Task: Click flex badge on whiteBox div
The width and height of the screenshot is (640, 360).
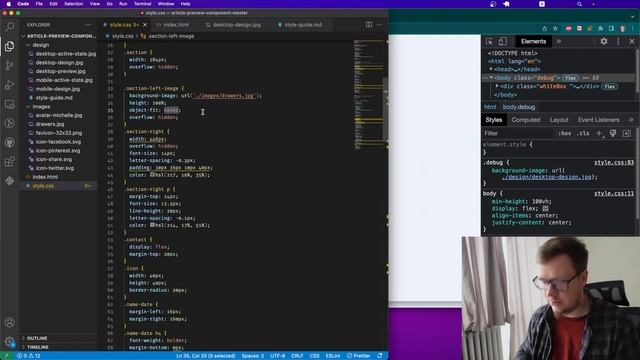Action: (610, 86)
